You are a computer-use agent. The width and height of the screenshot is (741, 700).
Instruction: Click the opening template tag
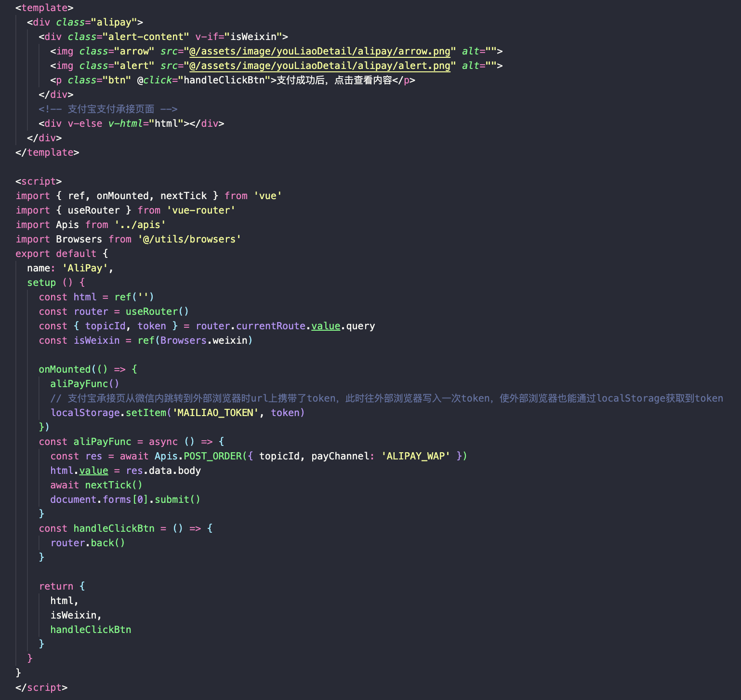coord(44,8)
